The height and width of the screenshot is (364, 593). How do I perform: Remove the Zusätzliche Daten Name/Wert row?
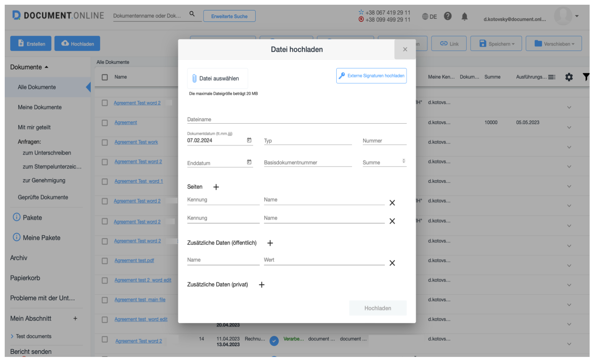point(392,263)
